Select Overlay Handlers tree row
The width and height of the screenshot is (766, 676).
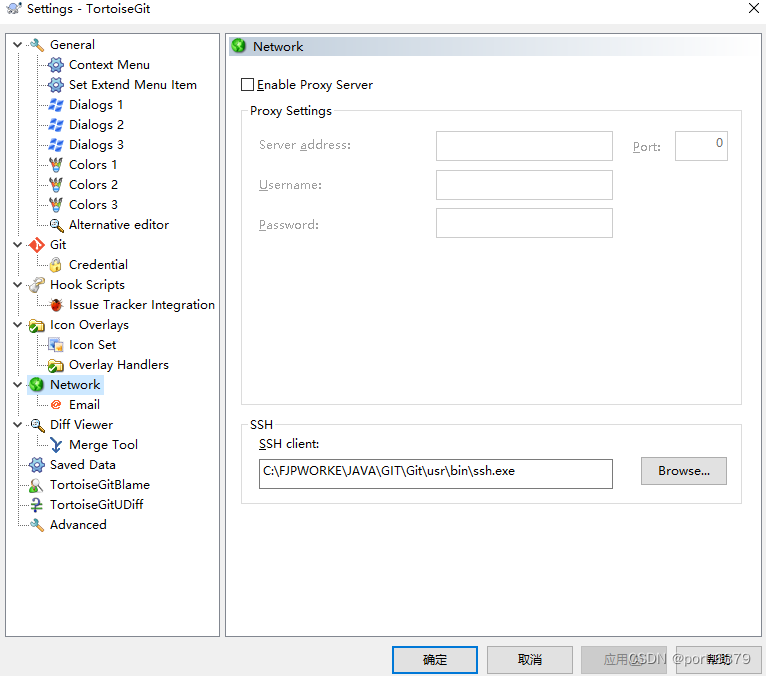pyautogui.click(x=119, y=365)
